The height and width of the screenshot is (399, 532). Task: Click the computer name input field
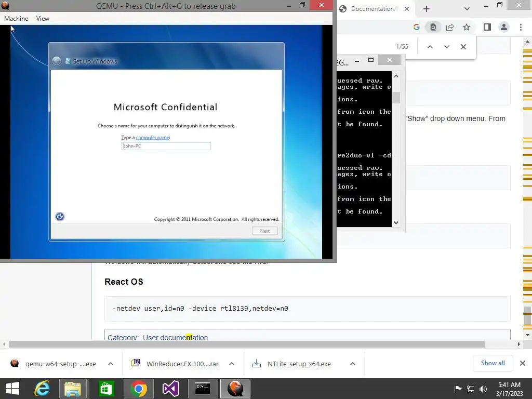click(x=166, y=146)
